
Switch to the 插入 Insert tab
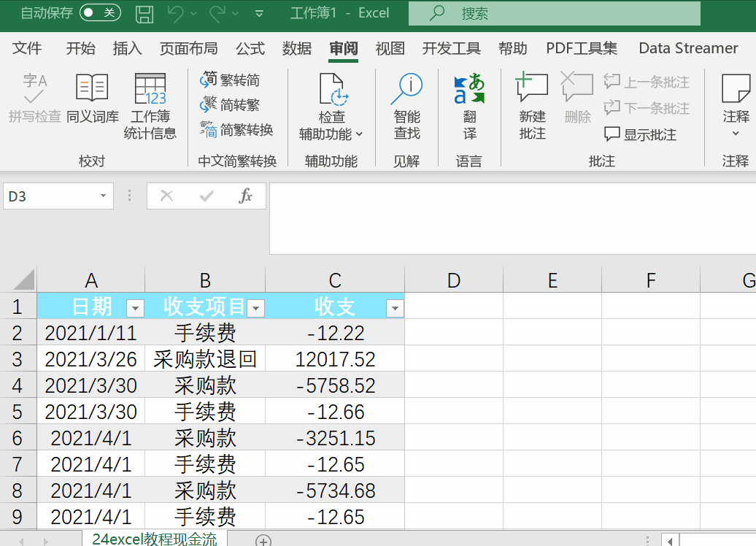tap(127, 48)
